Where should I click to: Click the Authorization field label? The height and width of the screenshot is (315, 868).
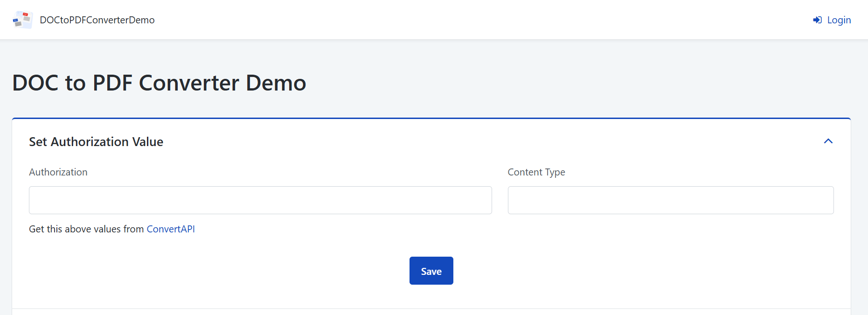click(x=58, y=172)
